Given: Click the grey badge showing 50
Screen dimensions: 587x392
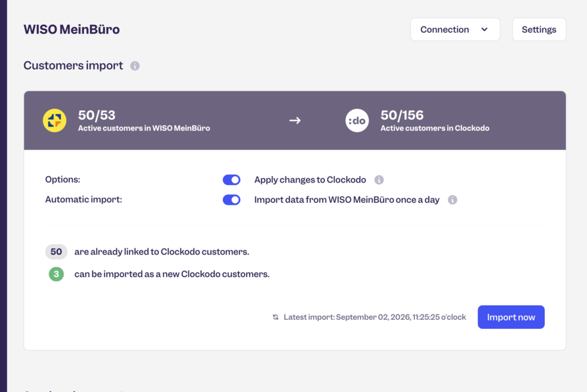Looking at the screenshot, I should (56, 251).
